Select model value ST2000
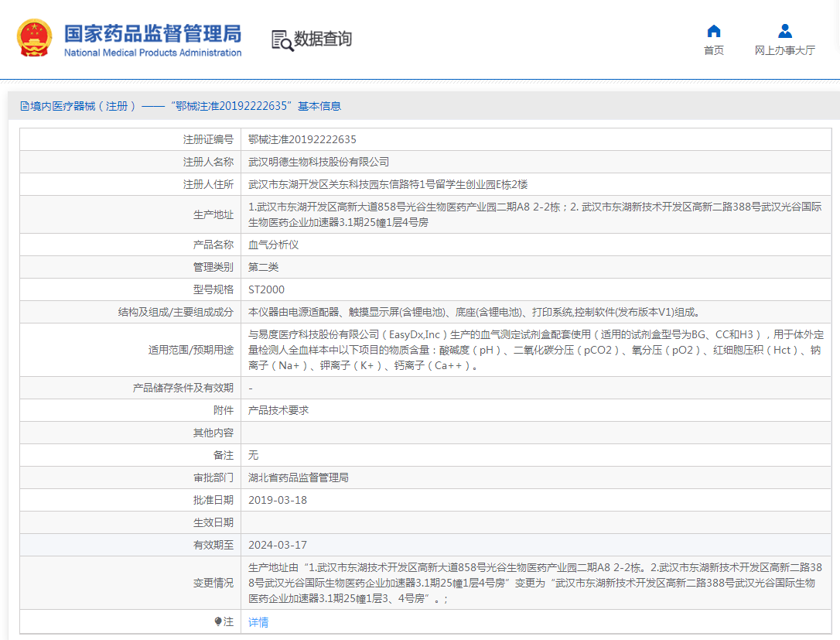Image resolution: width=840 pixels, height=640 pixels. [x=266, y=289]
